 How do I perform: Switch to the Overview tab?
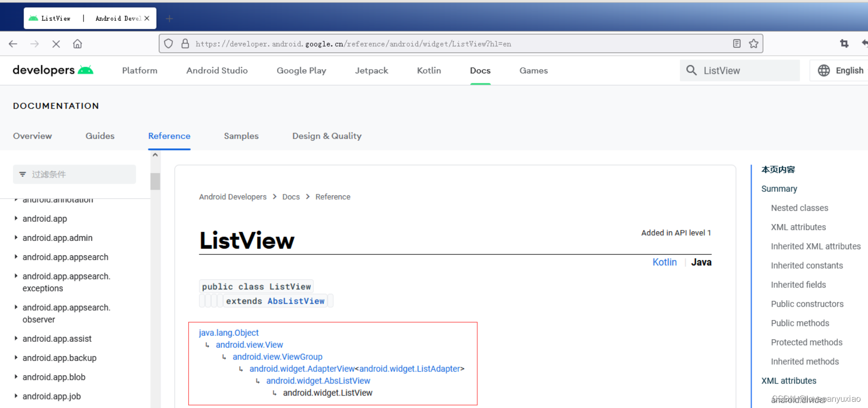[32, 136]
